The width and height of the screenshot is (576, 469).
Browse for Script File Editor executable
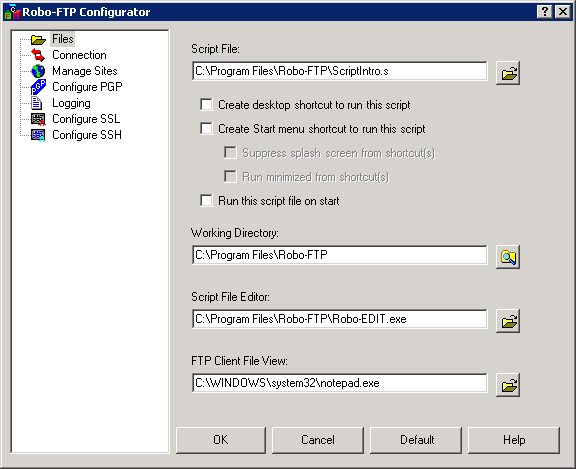pyautogui.click(x=508, y=321)
